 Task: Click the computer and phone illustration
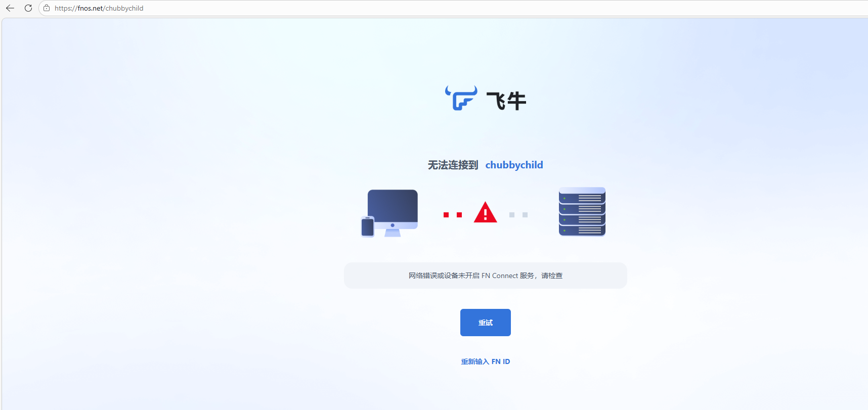pyautogui.click(x=389, y=213)
